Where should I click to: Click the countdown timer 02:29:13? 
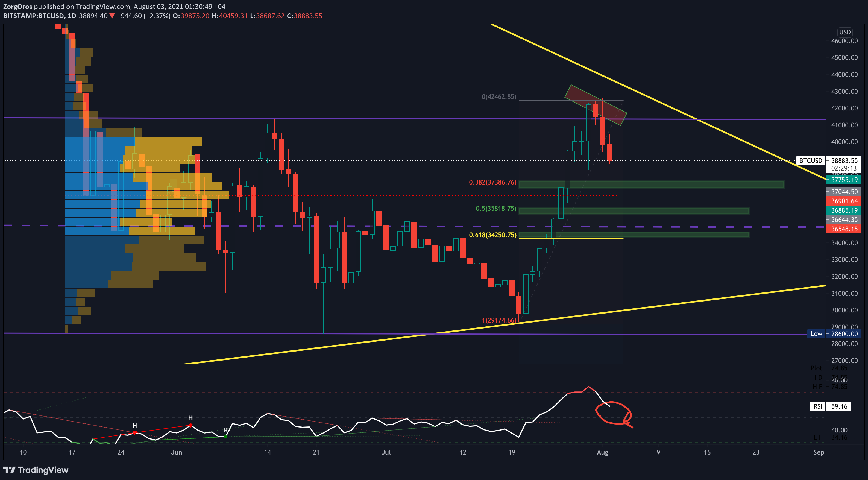click(844, 168)
